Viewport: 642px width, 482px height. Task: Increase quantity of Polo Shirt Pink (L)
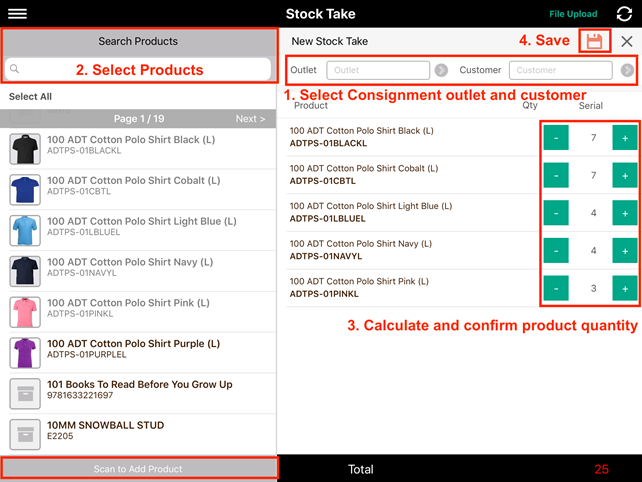625,288
